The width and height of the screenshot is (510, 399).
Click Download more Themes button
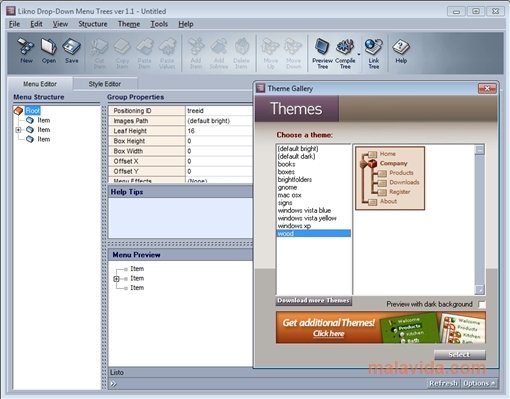pos(314,301)
